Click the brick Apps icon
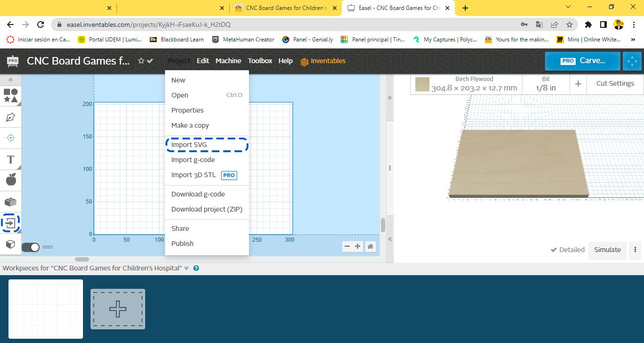This screenshot has height=343, width=644. pyautogui.click(x=10, y=201)
